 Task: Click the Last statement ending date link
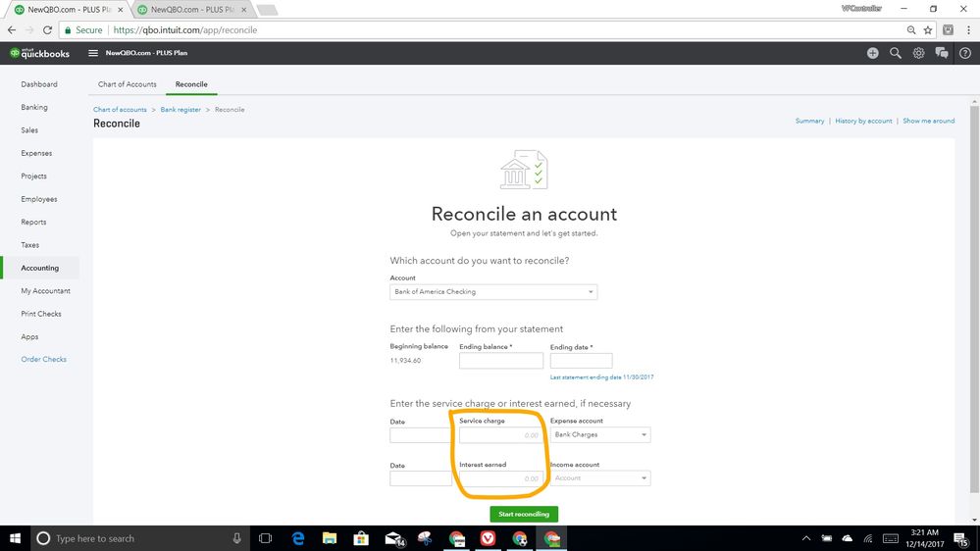pyautogui.click(x=602, y=377)
